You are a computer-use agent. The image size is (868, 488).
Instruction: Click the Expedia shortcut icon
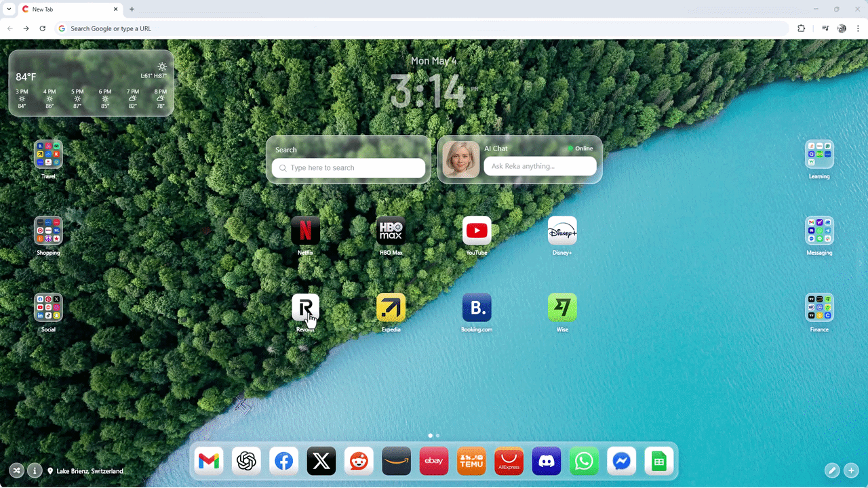[391, 308]
